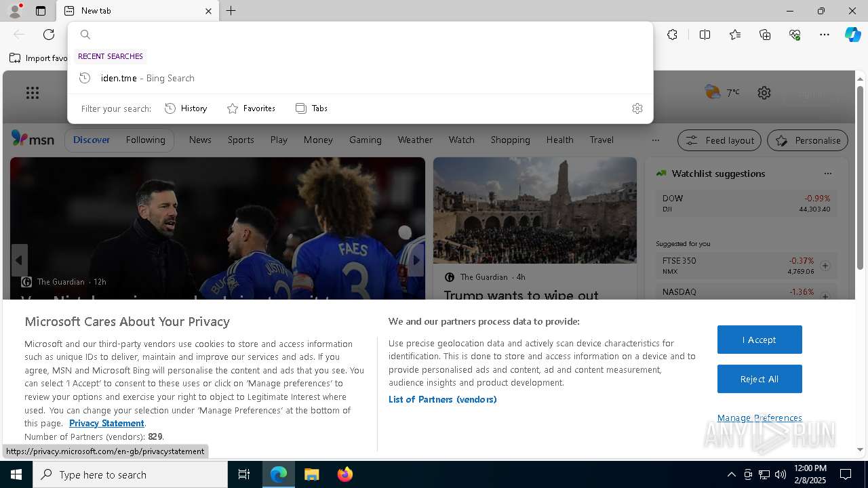The image size is (868, 488).
Task: Switch to the Following tab
Action: point(145,140)
